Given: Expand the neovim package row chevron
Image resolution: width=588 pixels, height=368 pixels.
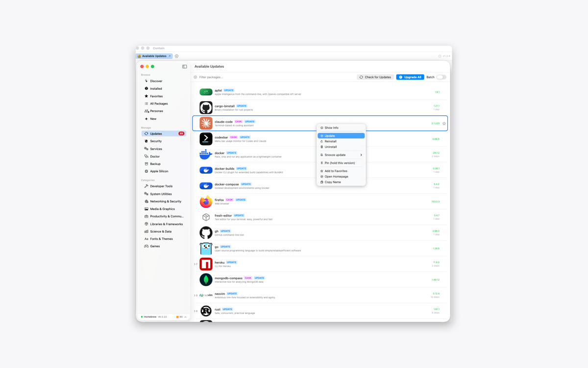Looking at the screenshot, I should 196,295.
